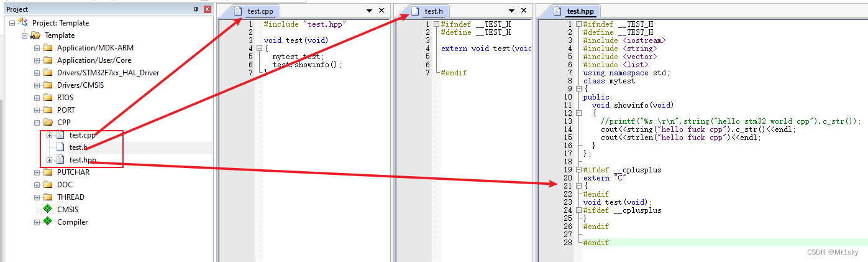Viewport: 868px width, 262px height.
Task: Collapse #ifndef fold at line 1 of test.hpp
Action: [578, 24]
